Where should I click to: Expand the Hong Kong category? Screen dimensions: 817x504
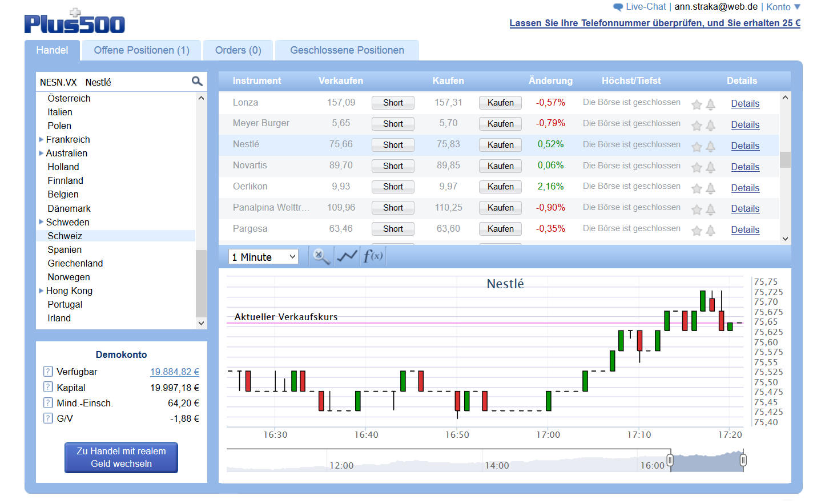click(x=41, y=291)
